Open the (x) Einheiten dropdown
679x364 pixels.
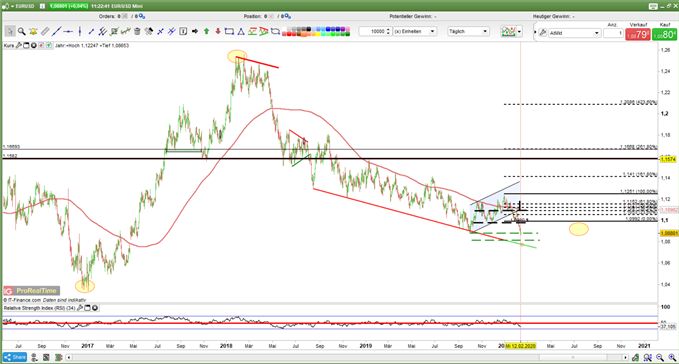pos(414,32)
